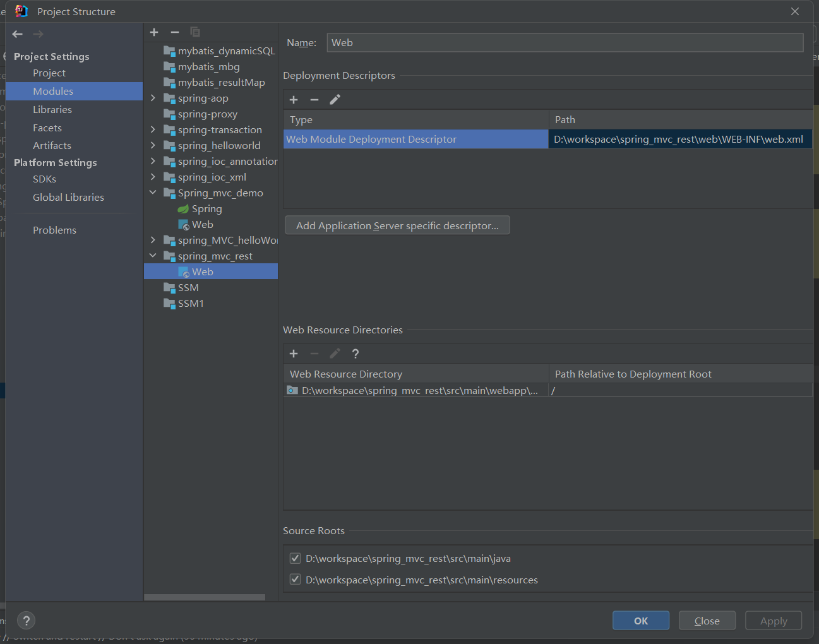
Task: Open the Problems section
Action: (54, 230)
